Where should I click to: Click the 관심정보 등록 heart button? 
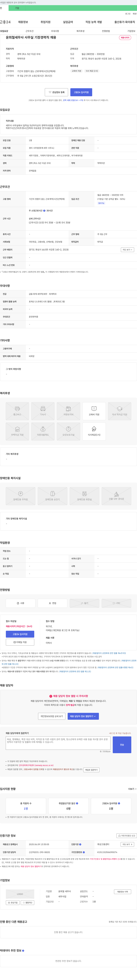[x=57, y=92]
